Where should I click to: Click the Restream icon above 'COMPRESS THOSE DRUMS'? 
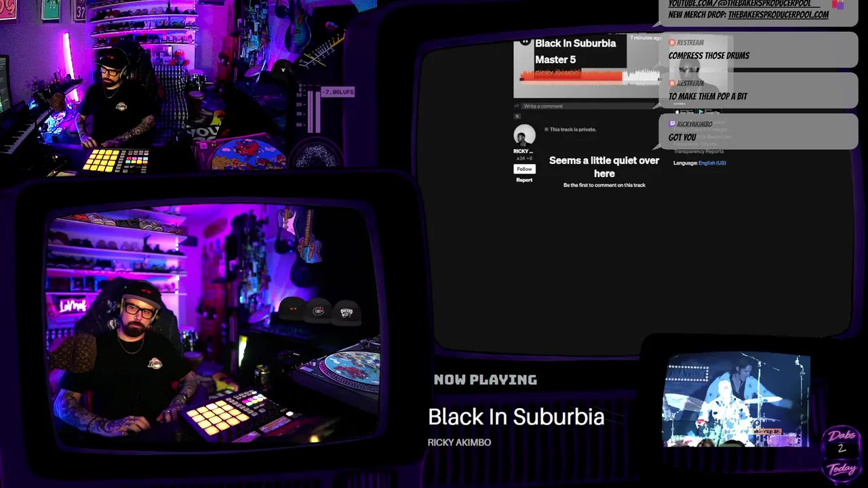672,43
